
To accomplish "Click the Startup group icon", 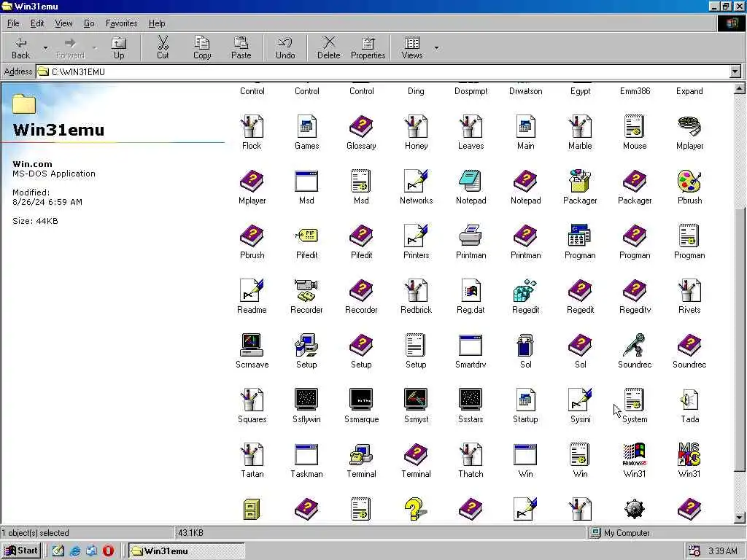I will pyautogui.click(x=525, y=400).
